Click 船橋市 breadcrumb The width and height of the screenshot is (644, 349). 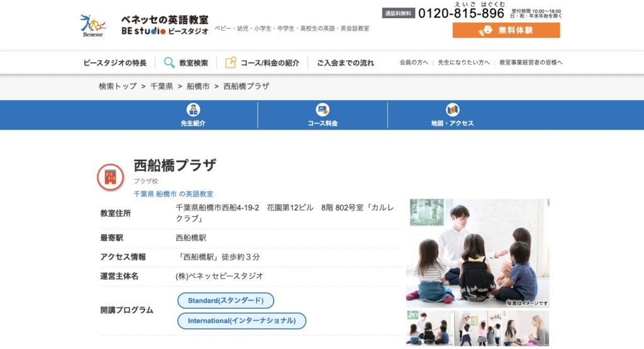pyautogui.click(x=198, y=86)
